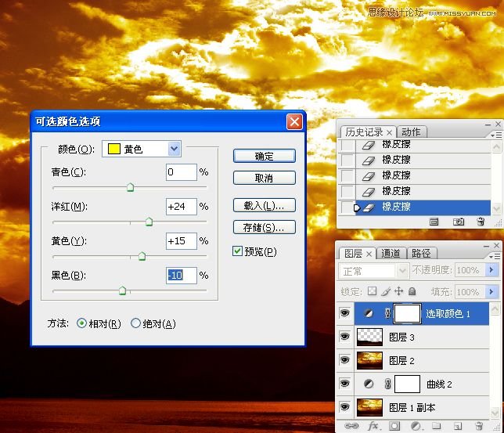Click the 确定 OK button
The width and height of the screenshot is (504, 433).
tap(265, 156)
